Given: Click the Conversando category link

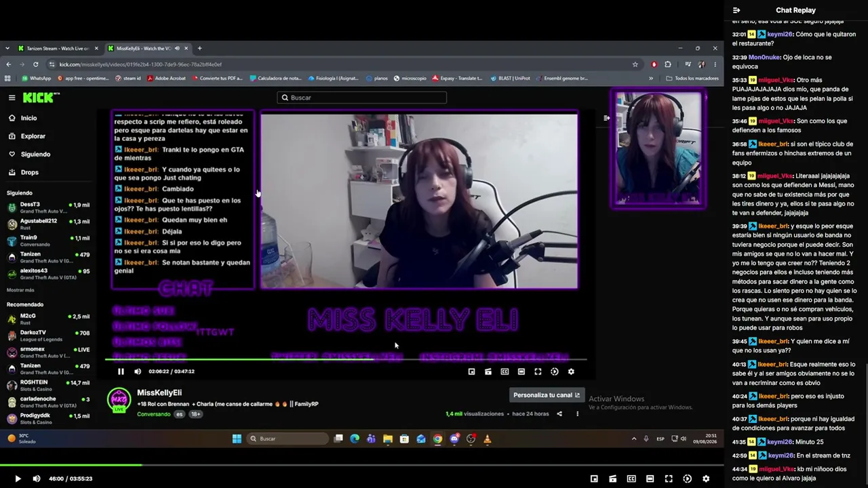Looking at the screenshot, I should pyautogui.click(x=154, y=414).
